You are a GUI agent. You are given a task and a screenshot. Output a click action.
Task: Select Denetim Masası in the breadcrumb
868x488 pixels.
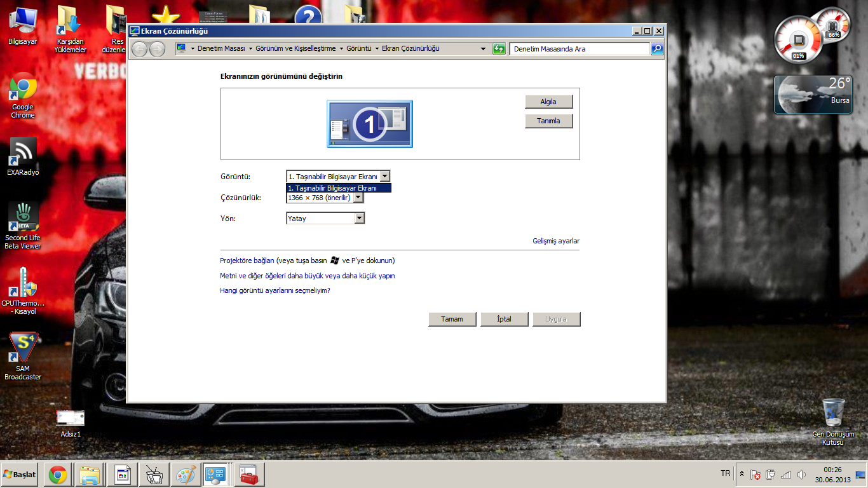221,49
